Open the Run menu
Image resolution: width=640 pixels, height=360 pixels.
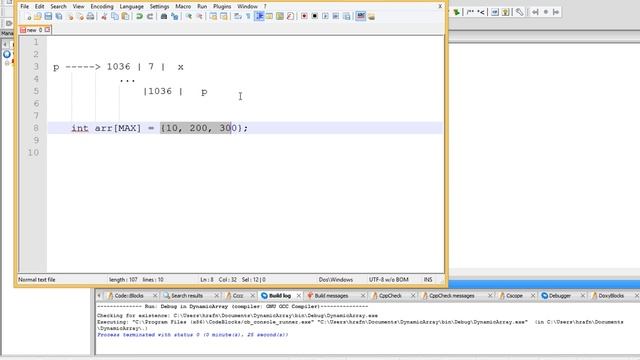tap(202, 7)
